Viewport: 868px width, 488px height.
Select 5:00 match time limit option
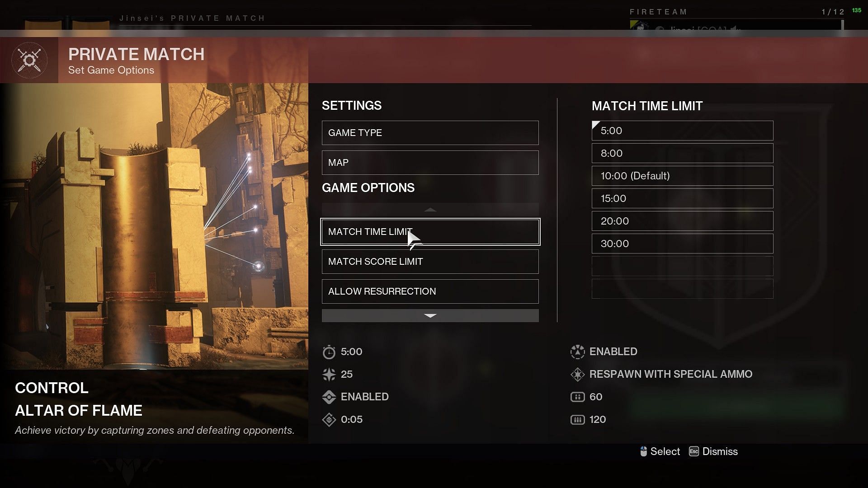point(682,130)
